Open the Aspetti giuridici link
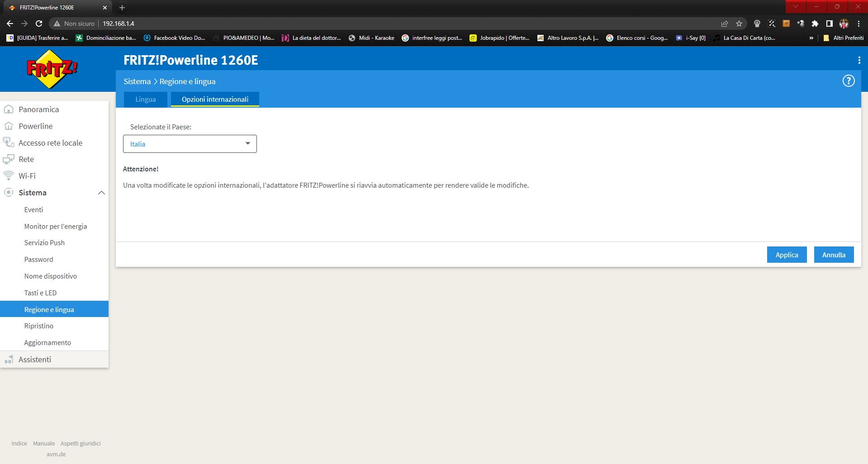This screenshot has height=464, width=868. pyautogui.click(x=81, y=444)
